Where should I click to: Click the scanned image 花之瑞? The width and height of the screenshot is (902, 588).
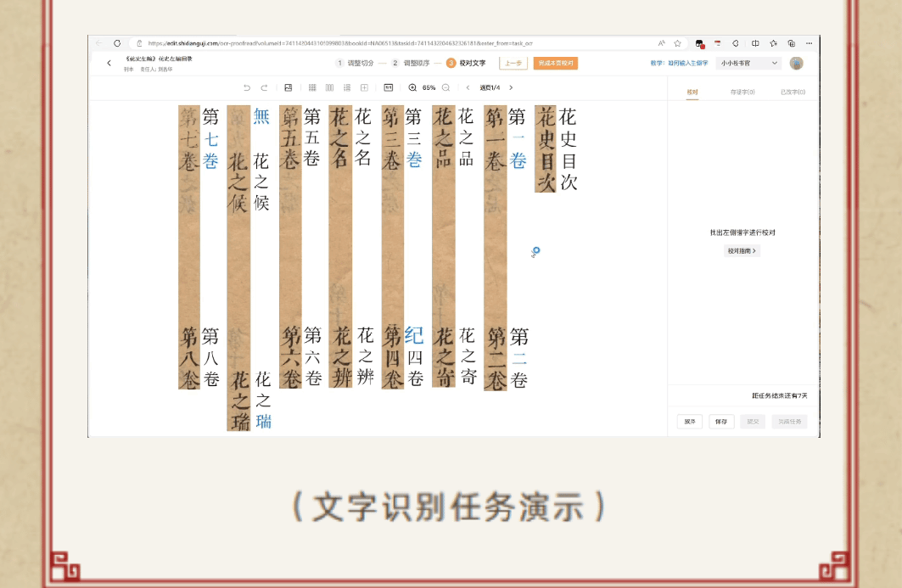[238, 400]
